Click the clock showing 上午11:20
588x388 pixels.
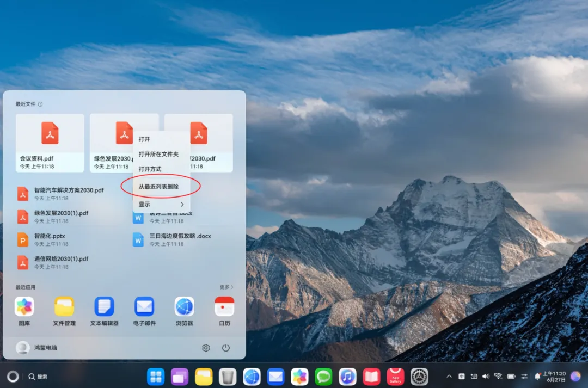tap(554, 377)
